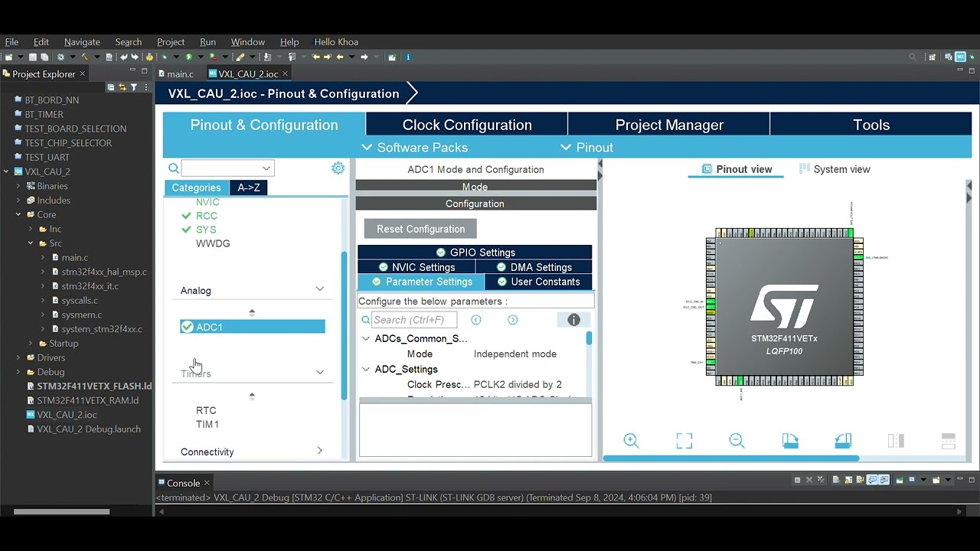Viewport: 980px width, 551px height.
Task: Open main.c in Project Explorer
Action: click(74, 258)
